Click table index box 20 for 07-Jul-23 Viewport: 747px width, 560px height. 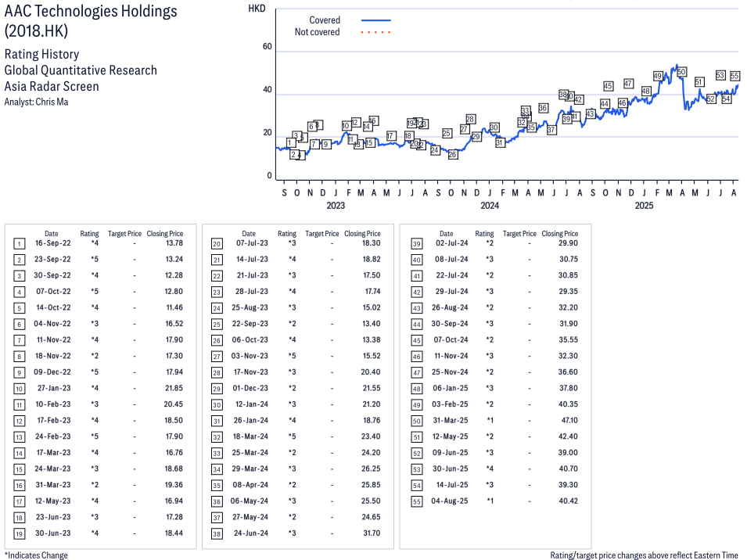[x=217, y=244]
